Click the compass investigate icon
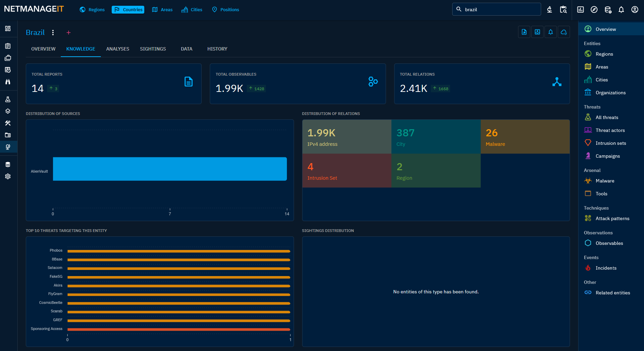The image size is (644, 351). pyautogui.click(x=594, y=9)
